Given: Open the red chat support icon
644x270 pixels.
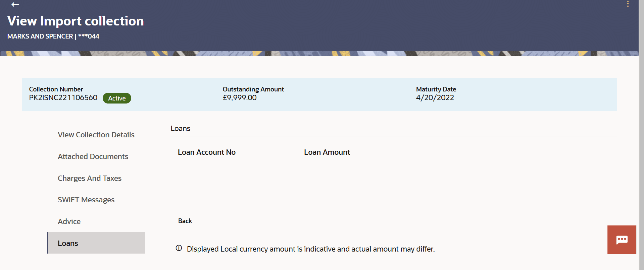Looking at the screenshot, I should point(622,240).
